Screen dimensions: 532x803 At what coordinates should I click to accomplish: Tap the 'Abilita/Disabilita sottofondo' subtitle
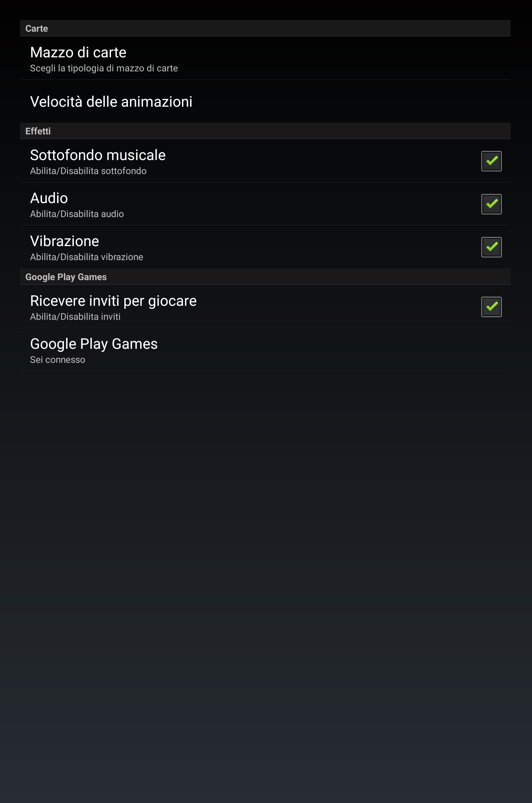pos(88,171)
